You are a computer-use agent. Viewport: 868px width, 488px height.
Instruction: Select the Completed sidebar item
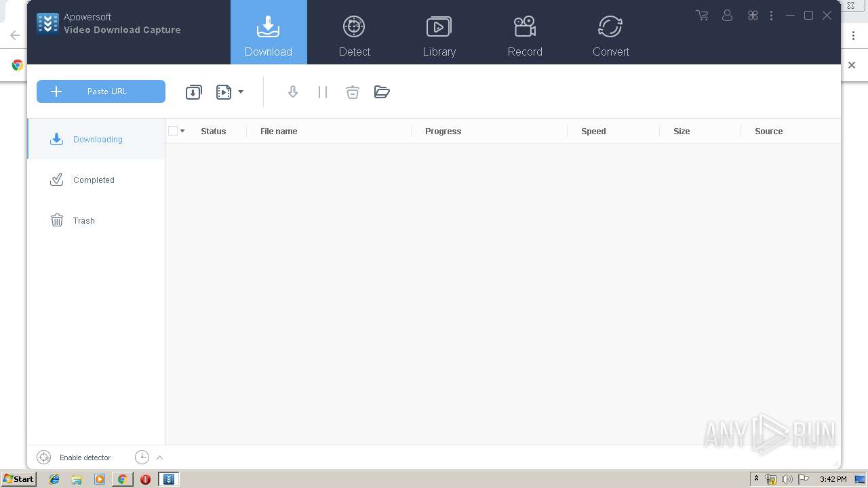96,180
